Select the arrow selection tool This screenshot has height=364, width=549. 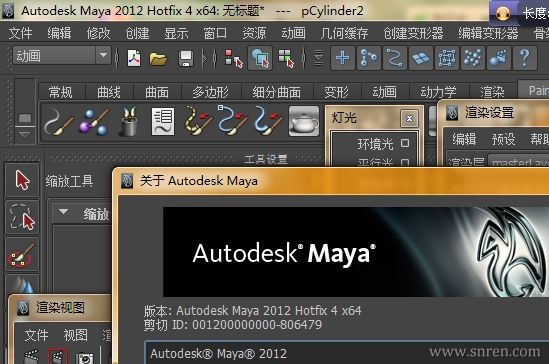[x=22, y=180]
